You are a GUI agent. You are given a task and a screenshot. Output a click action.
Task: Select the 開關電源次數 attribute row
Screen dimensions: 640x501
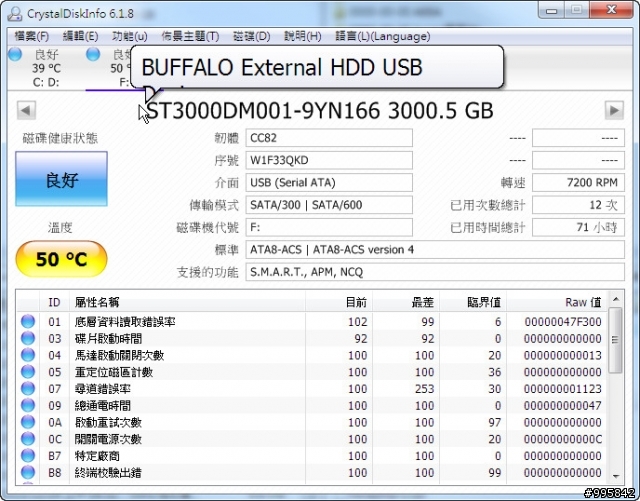pos(312,439)
